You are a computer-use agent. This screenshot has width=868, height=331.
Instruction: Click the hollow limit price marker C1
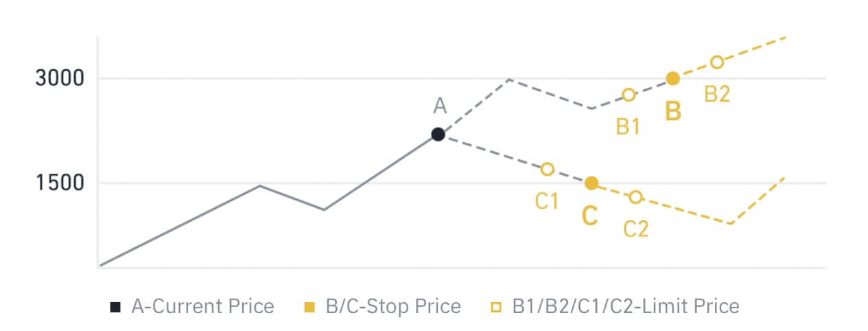pos(547,169)
